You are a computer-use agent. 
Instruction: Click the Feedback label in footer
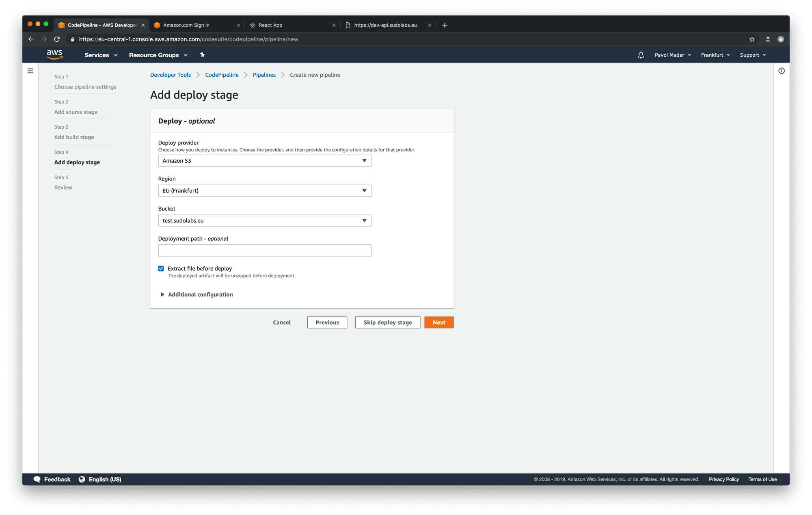(57, 479)
